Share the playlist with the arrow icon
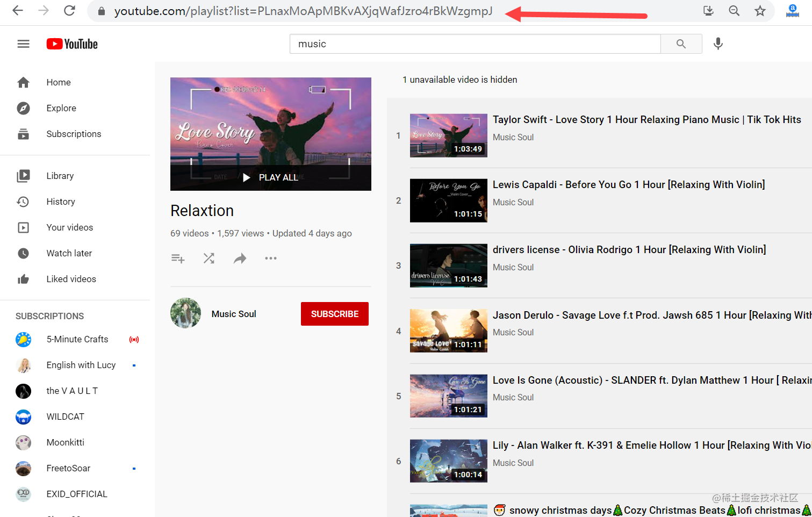This screenshot has width=812, height=517. point(240,258)
